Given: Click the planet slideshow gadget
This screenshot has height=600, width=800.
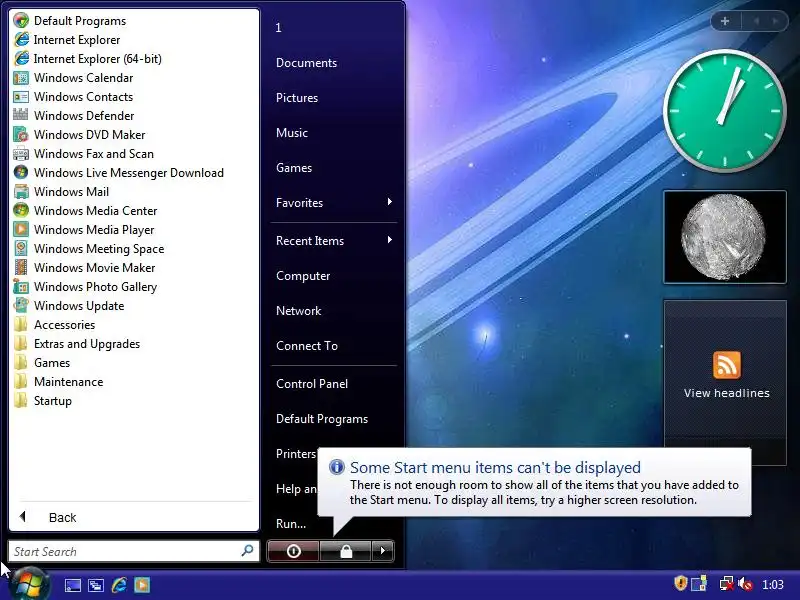Looking at the screenshot, I should tap(724, 237).
